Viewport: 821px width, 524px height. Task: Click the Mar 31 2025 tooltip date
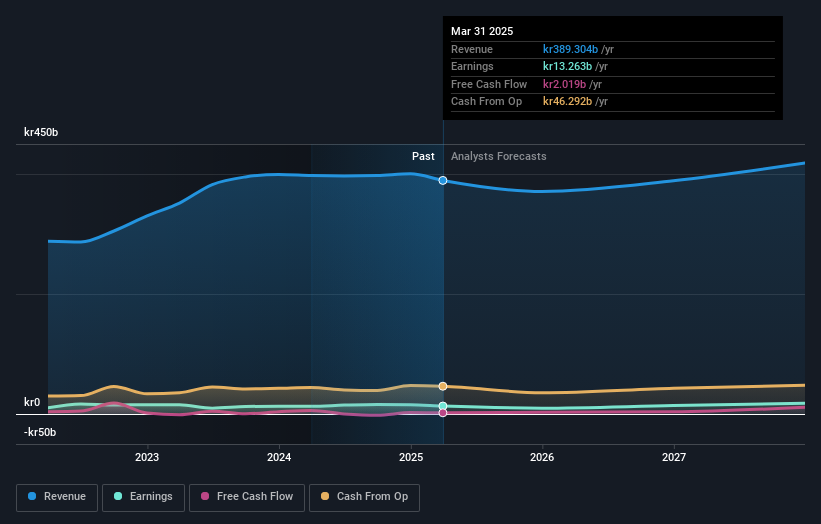[x=482, y=31]
